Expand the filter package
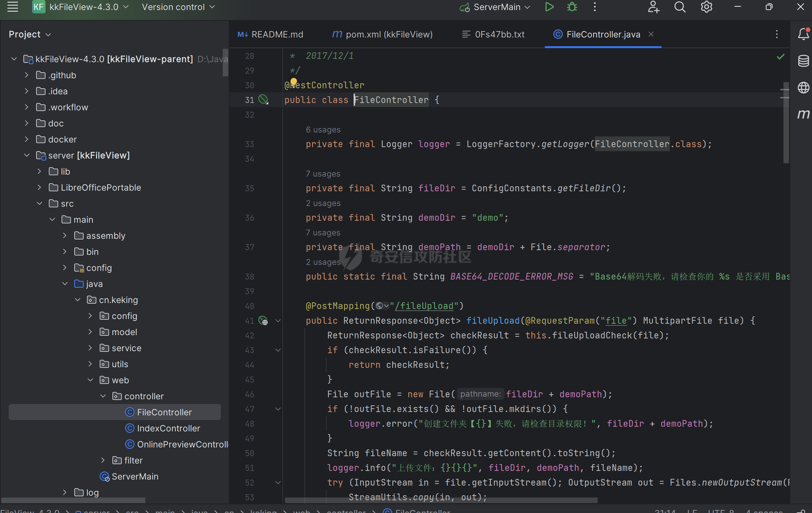 (103, 460)
